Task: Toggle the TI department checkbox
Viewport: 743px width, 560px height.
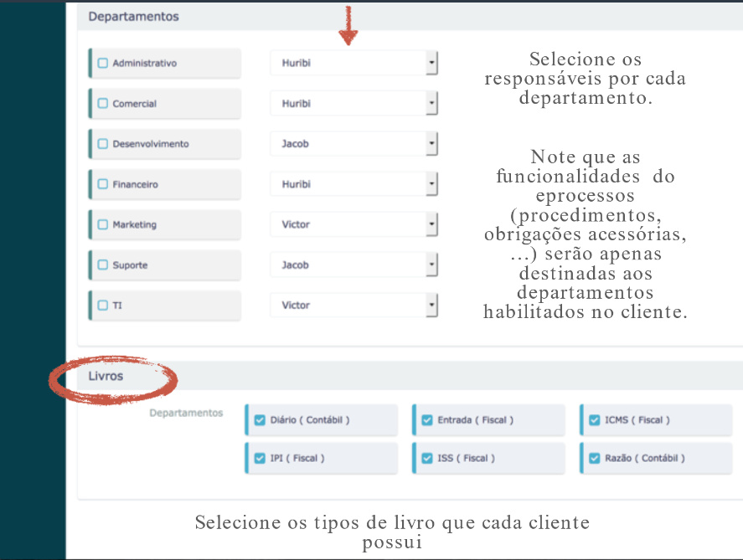Action: (x=103, y=306)
